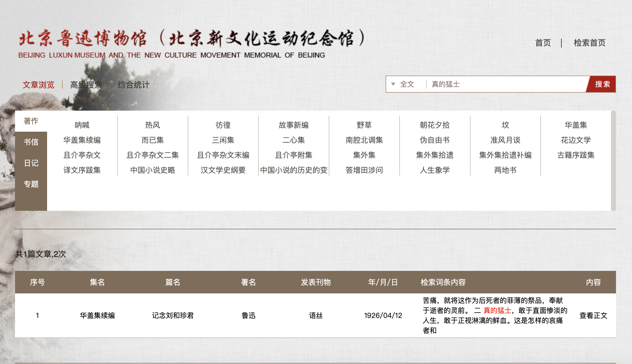Image resolution: width=632 pixels, height=364 pixels.
Task: Open the collection 准风月谈
Action: pos(505,140)
